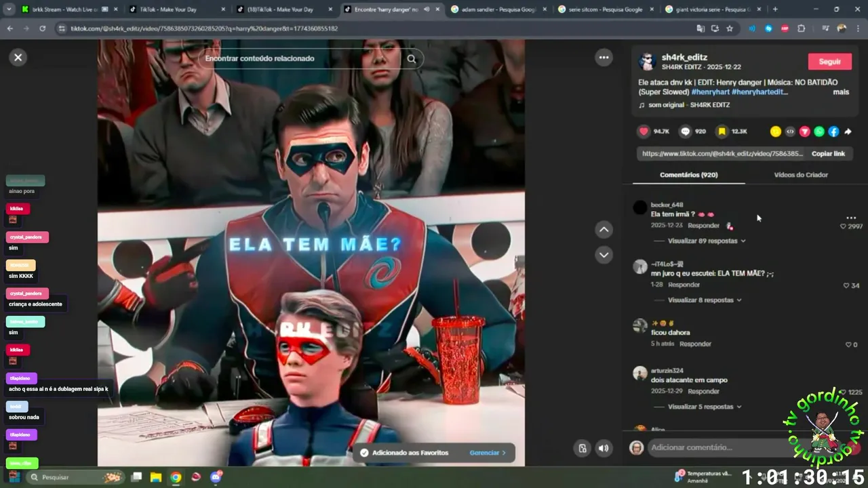Image resolution: width=868 pixels, height=488 pixels.
Task: Like the 'ELA TEM MÃE?' comment with 34 likes
Action: [846, 286]
